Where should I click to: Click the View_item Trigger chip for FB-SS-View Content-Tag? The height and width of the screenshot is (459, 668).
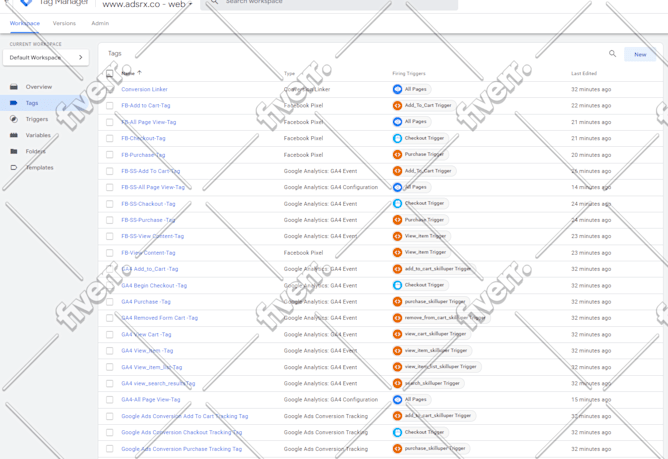tap(421, 236)
